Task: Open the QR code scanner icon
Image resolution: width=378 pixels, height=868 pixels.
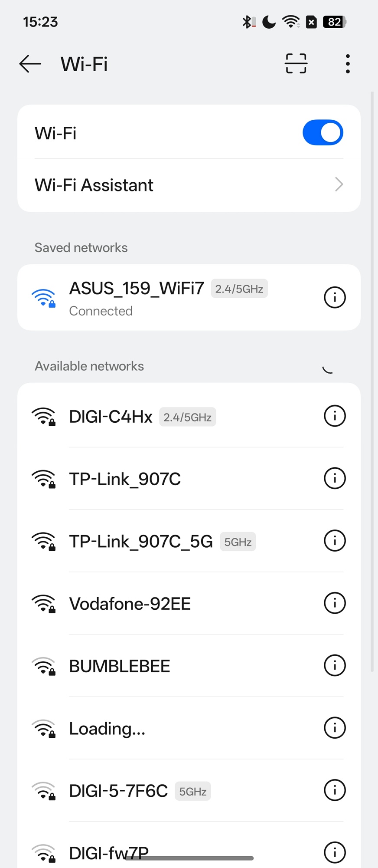Action: point(296,64)
